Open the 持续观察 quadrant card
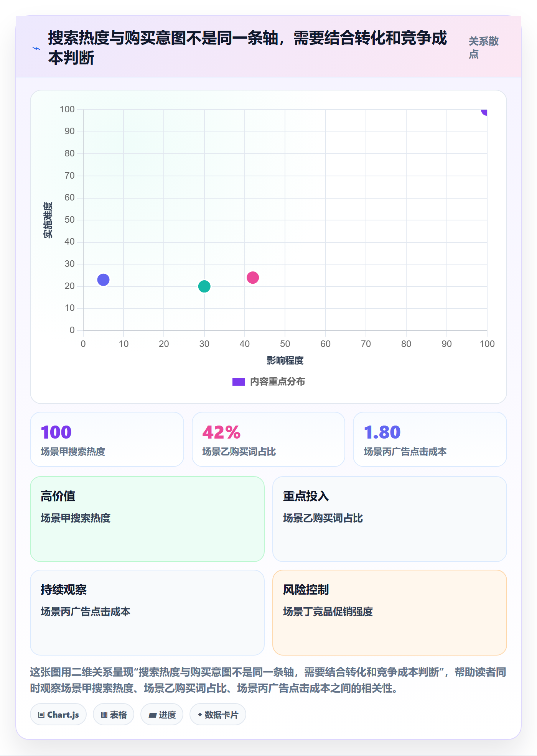Image resolution: width=537 pixels, height=756 pixels. pyautogui.click(x=147, y=613)
